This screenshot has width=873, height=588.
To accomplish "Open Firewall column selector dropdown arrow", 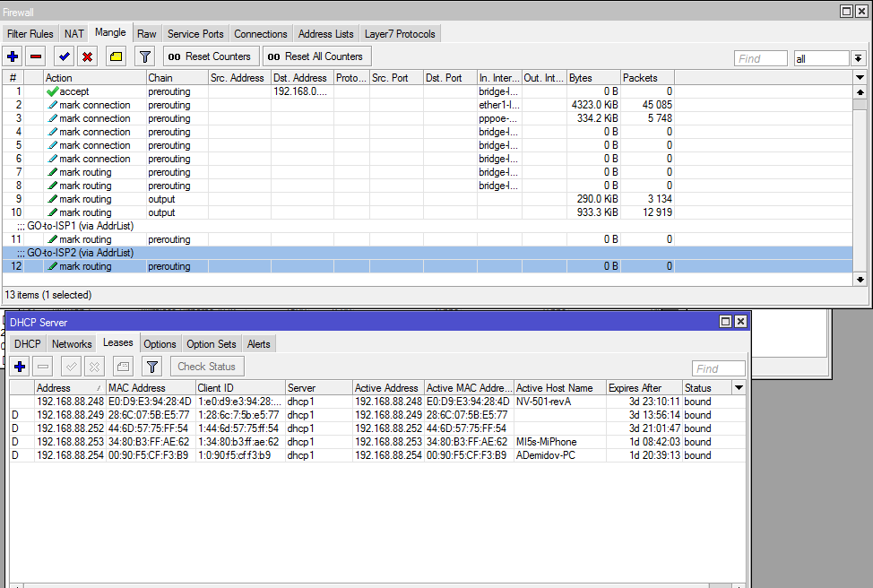I will [860, 78].
